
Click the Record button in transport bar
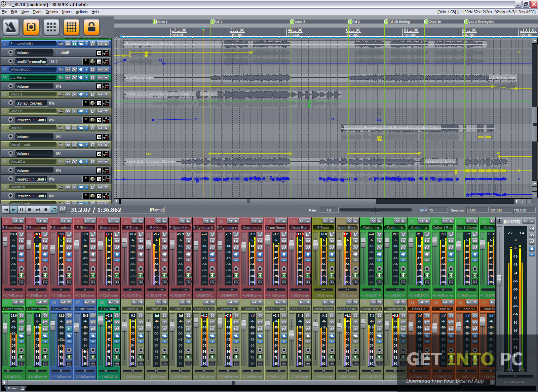tap(46, 210)
